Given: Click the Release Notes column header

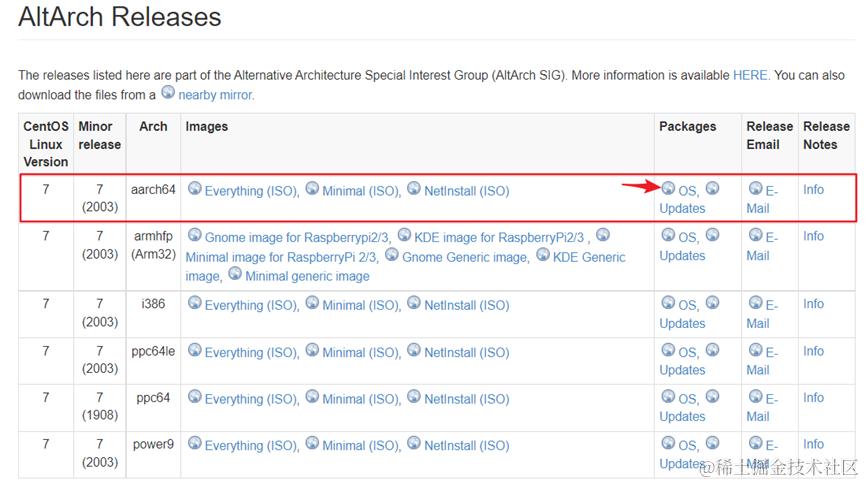Looking at the screenshot, I should (826, 144).
